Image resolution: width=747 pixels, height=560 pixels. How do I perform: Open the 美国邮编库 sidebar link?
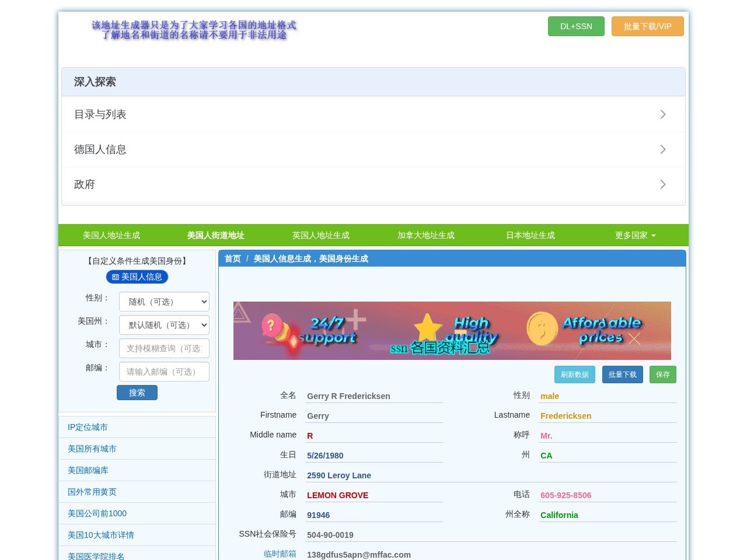pos(88,470)
